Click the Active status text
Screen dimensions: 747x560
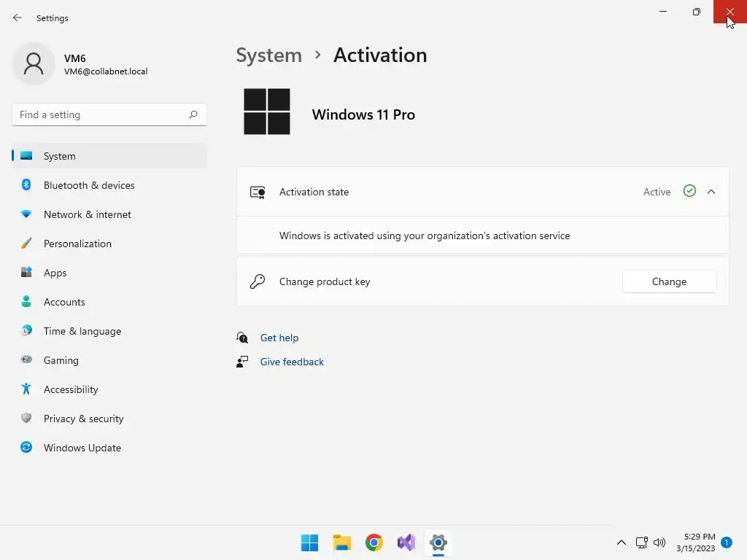(657, 192)
